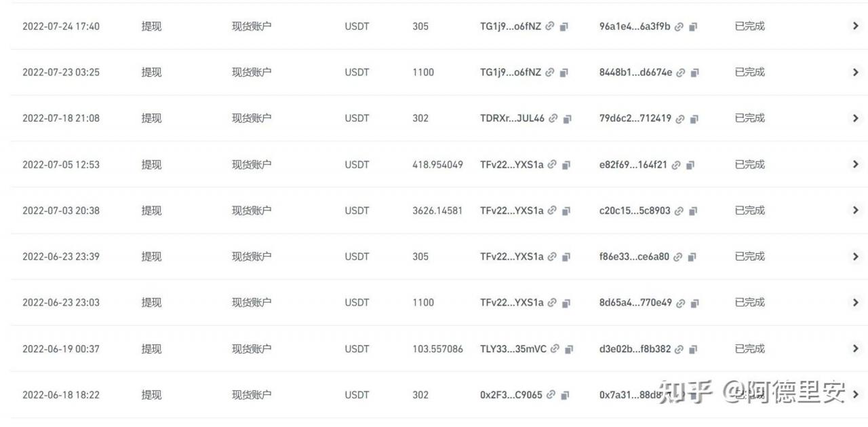Copy transaction hash f86e33...ce6a80

pos(692,257)
